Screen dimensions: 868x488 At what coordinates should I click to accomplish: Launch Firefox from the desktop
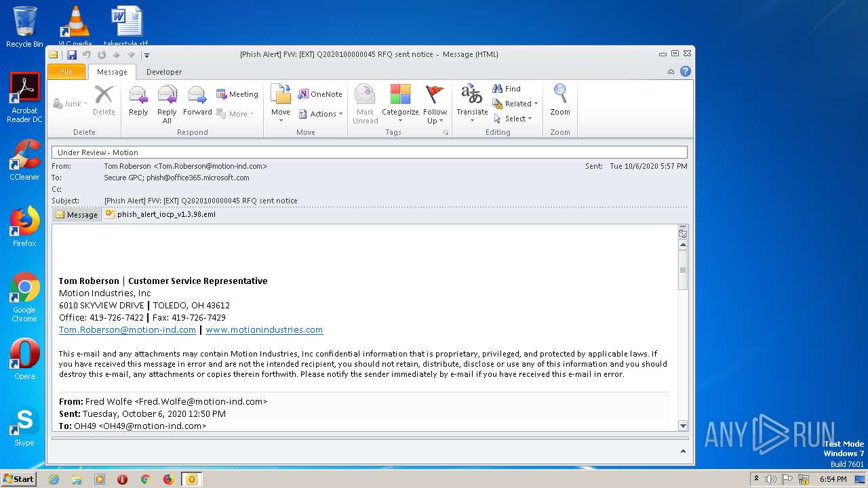pos(24,227)
